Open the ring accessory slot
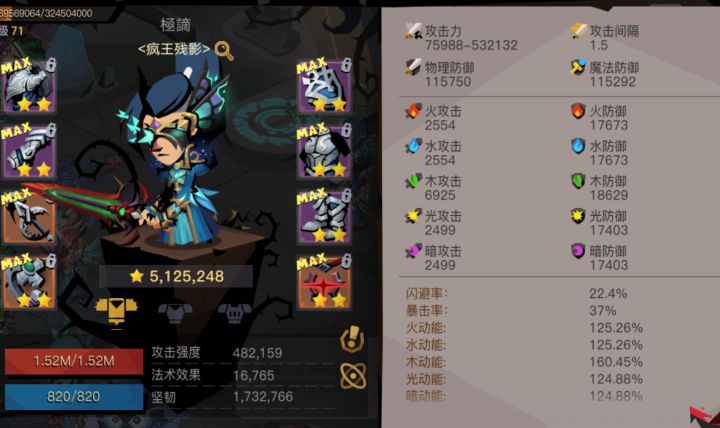The image size is (720, 428). pos(28,281)
